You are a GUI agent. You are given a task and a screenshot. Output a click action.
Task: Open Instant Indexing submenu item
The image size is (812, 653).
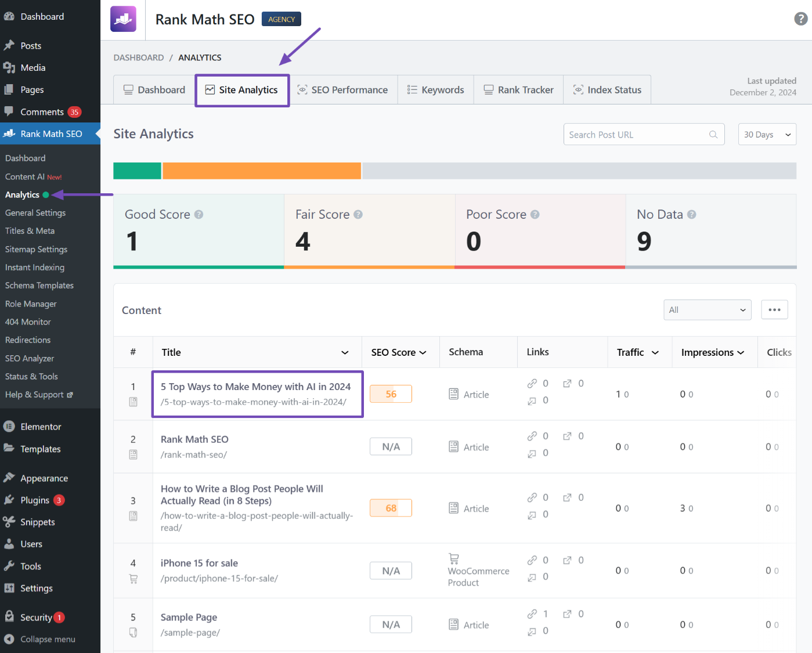(35, 267)
